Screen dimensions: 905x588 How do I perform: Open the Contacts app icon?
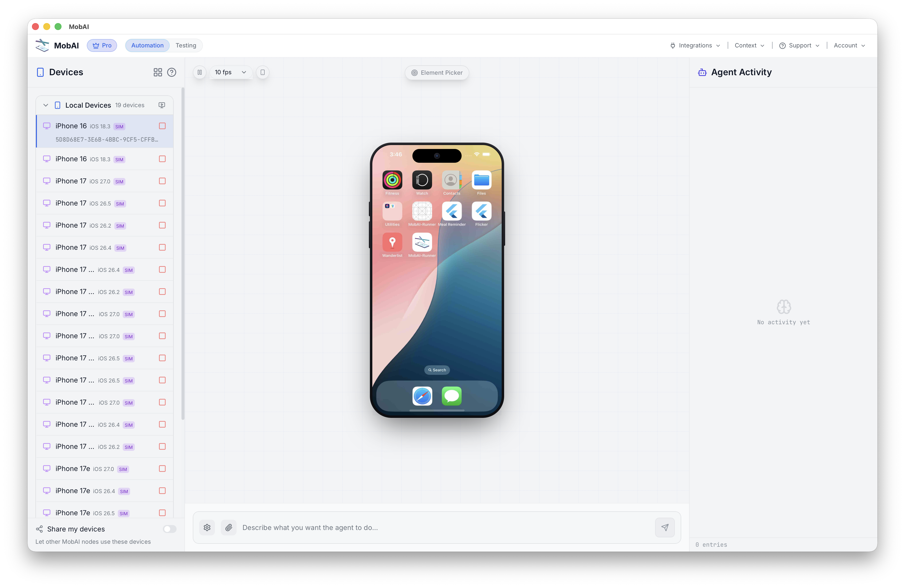click(x=452, y=180)
